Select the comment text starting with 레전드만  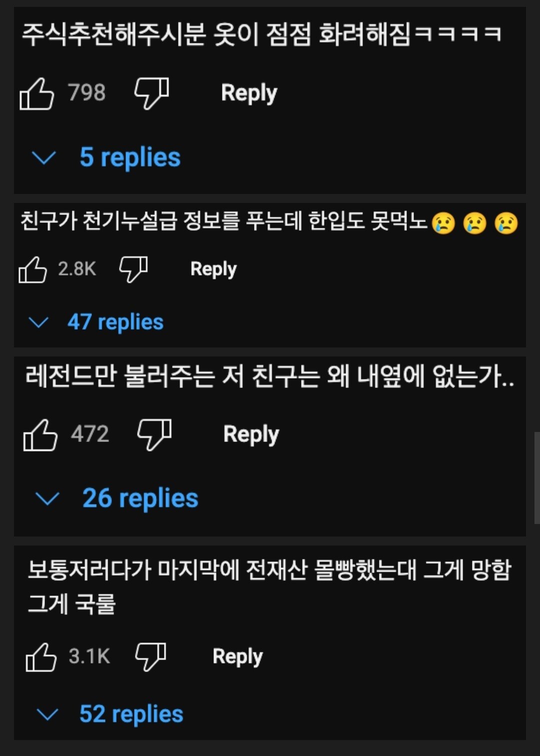(x=270, y=376)
